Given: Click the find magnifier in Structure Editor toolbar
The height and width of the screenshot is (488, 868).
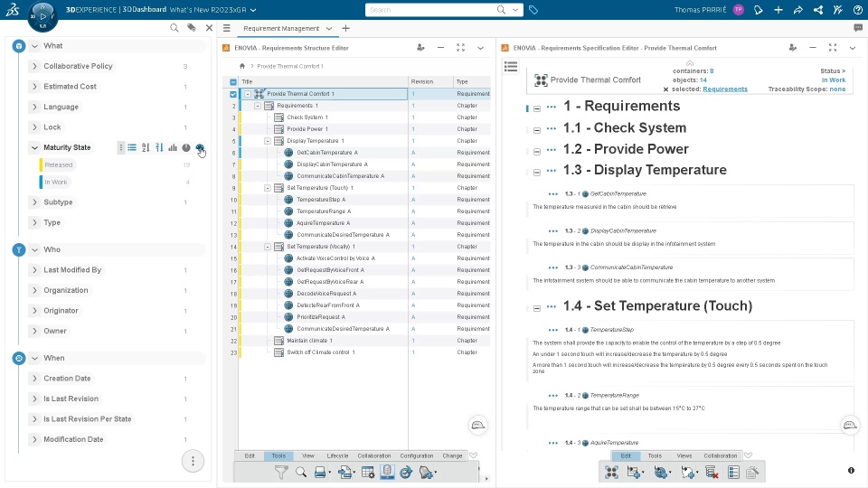Looking at the screenshot, I should pyautogui.click(x=300, y=472).
